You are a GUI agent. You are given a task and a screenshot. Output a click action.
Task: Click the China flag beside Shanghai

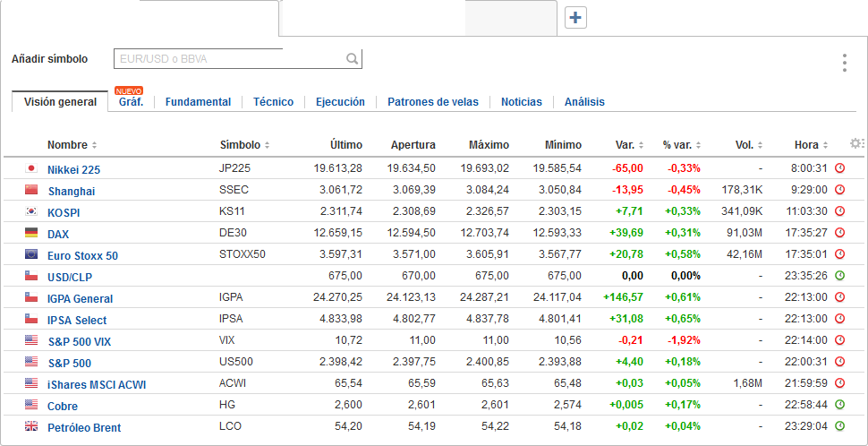coord(31,190)
